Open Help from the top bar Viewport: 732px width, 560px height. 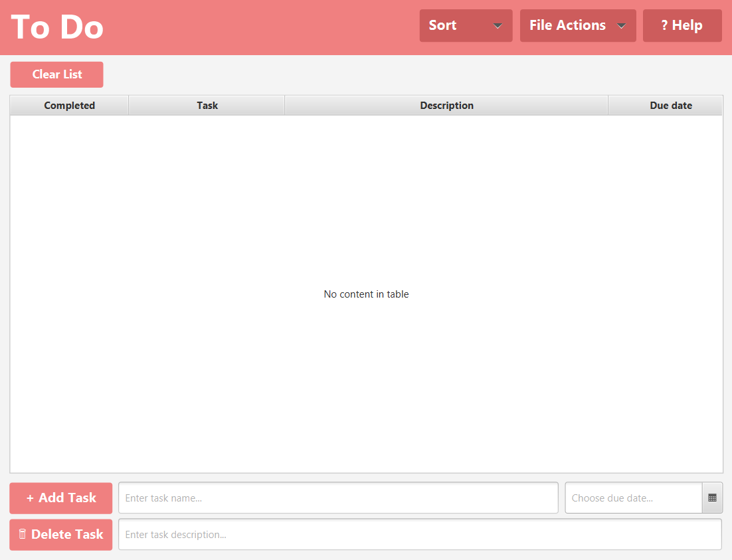682,25
